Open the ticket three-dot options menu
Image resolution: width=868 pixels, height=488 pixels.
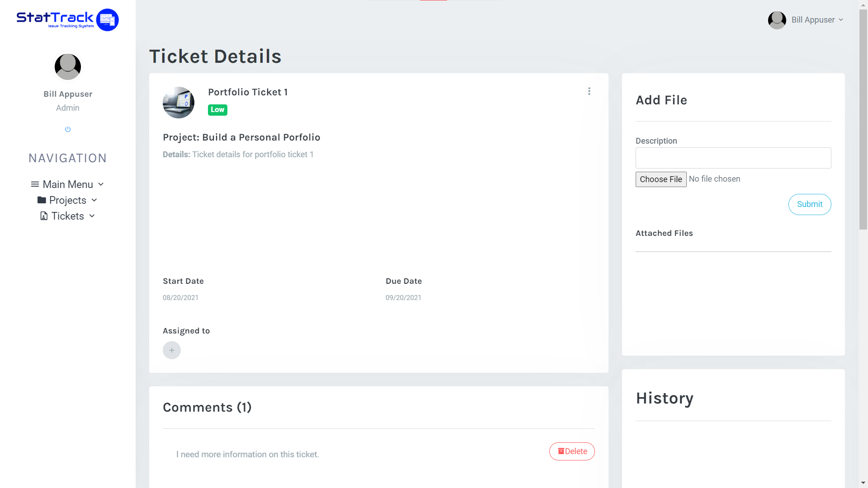pyautogui.click(x=589, y=91)
